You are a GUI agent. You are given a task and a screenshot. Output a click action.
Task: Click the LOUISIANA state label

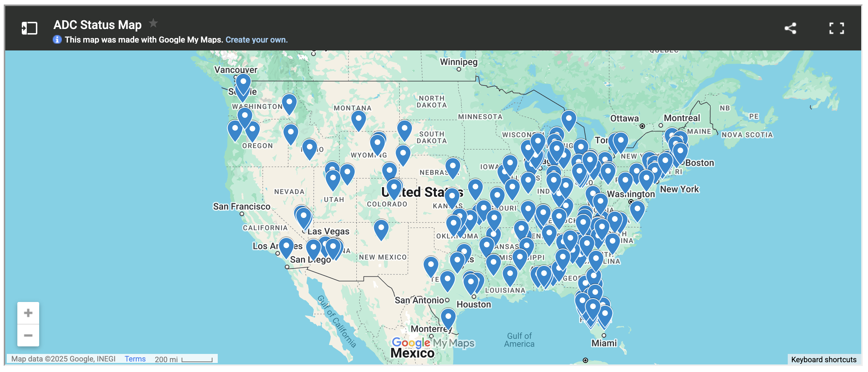(x=505, y=290)
